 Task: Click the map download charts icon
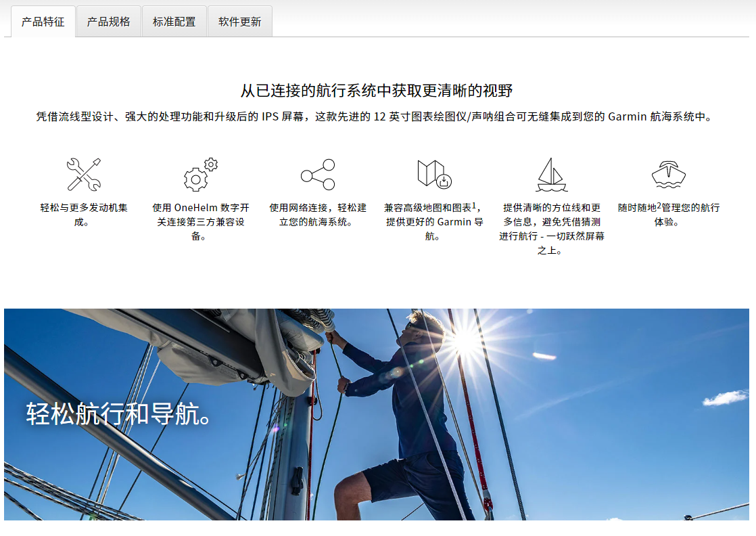click(434, 174)
